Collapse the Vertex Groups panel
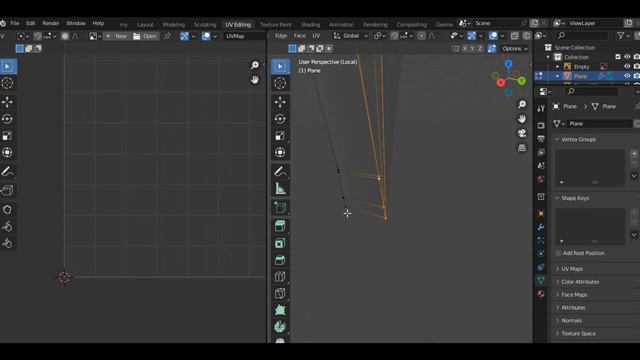 tap(578, 140)
